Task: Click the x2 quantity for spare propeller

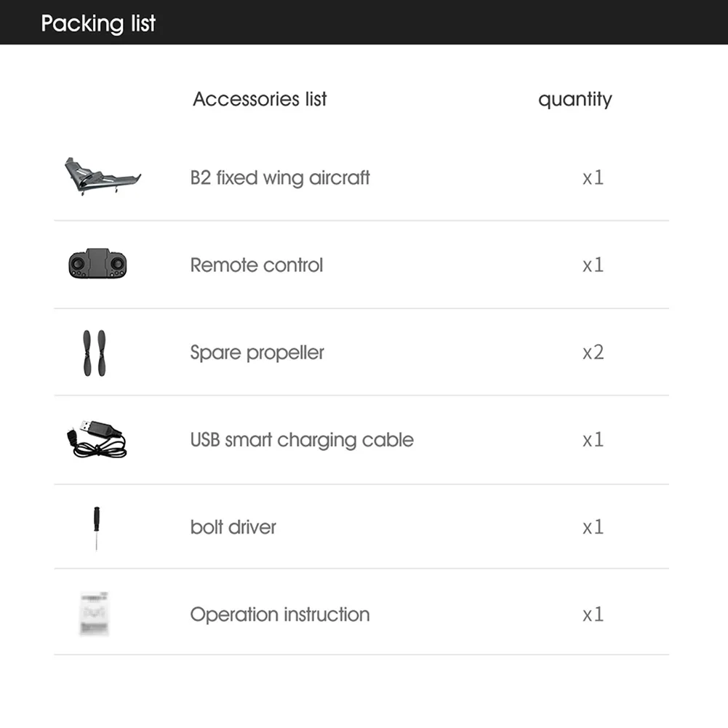Action: [x=593, y=353]
